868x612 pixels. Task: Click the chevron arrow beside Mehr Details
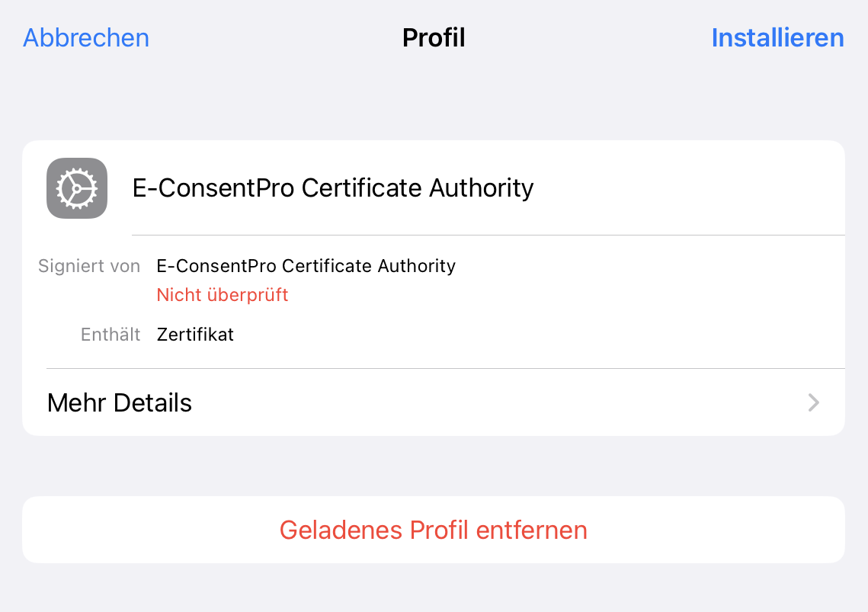[x=813, y=402]
